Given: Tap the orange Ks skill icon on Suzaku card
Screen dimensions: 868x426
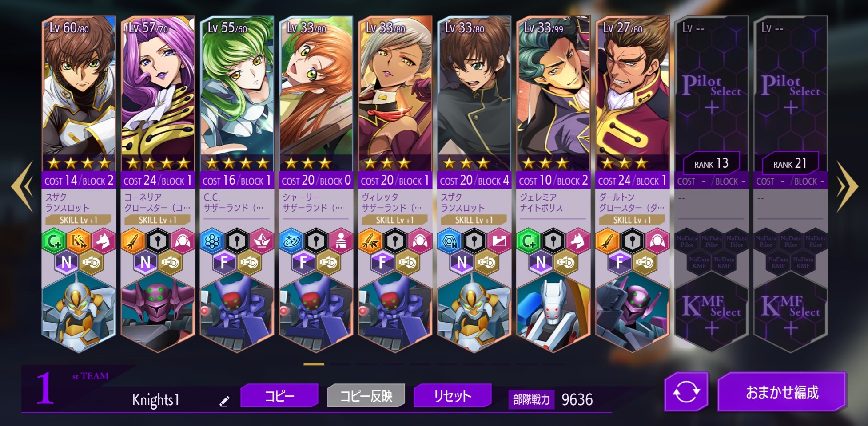Looking at the screenshot, I should [x=79, y=241].
